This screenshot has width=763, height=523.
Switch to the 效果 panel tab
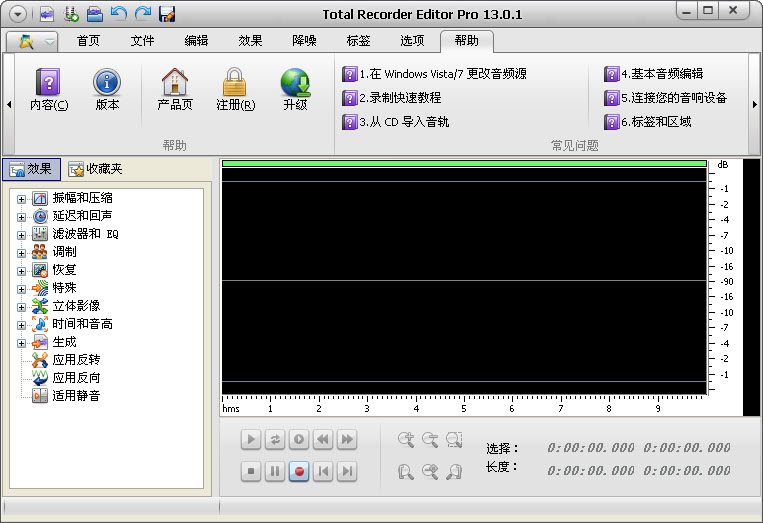[x=31, y=169]
